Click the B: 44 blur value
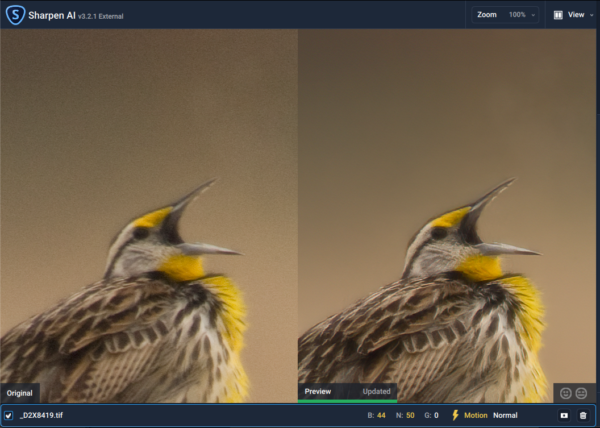600x428 pixels. point(377,415)
